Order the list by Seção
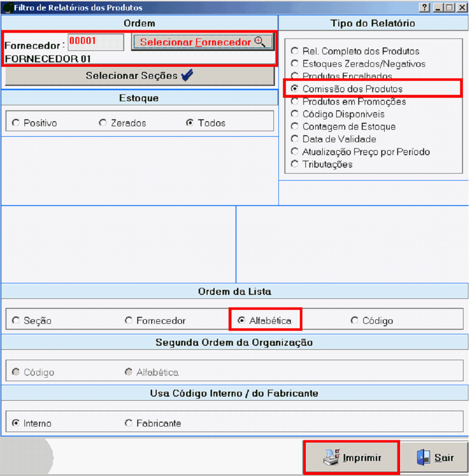This screenshot has height=476, width=469. (16, 321)
